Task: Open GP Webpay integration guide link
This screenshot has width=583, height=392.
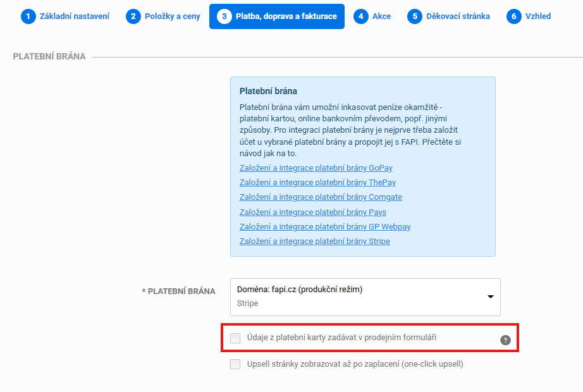Action: pos(325,227)
